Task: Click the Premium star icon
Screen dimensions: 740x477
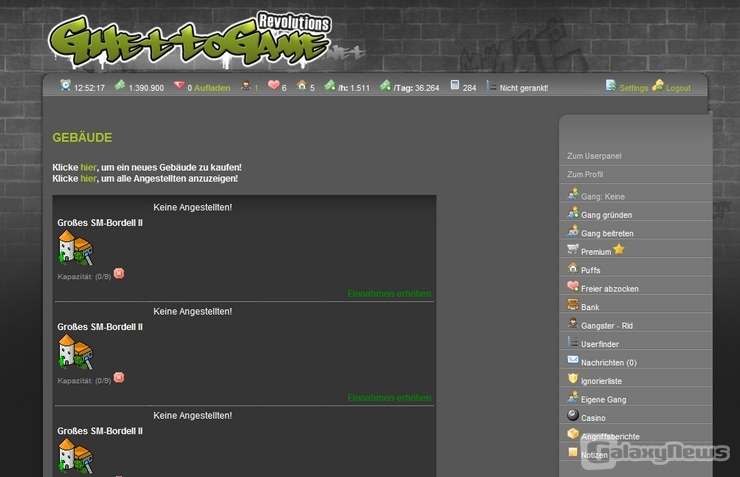Action: pos(619,249)
